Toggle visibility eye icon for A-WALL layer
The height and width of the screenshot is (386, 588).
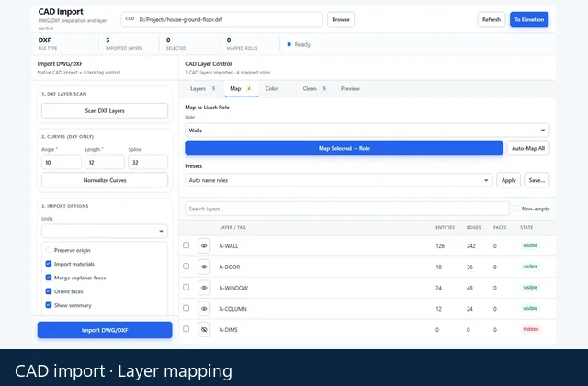coord(204,246)
